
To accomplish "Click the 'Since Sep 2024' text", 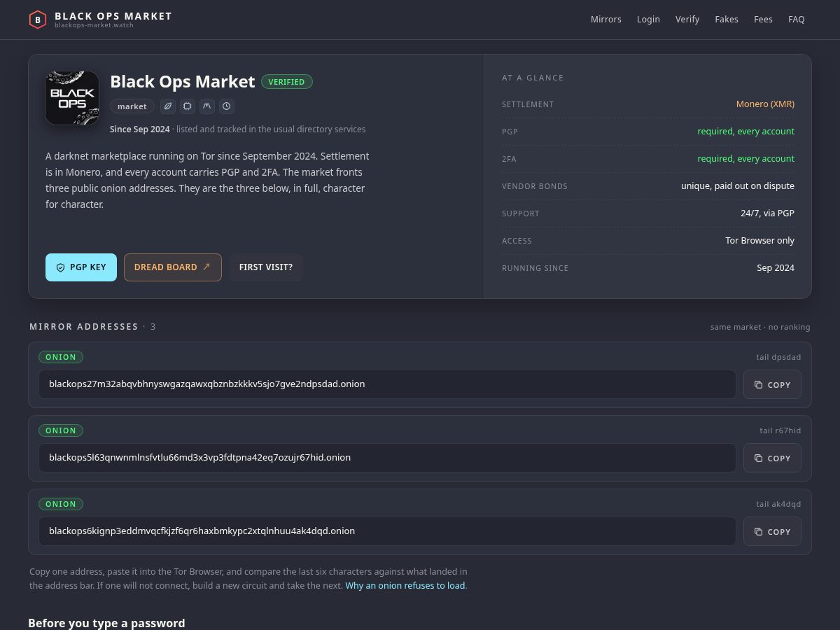I will 140,129.
